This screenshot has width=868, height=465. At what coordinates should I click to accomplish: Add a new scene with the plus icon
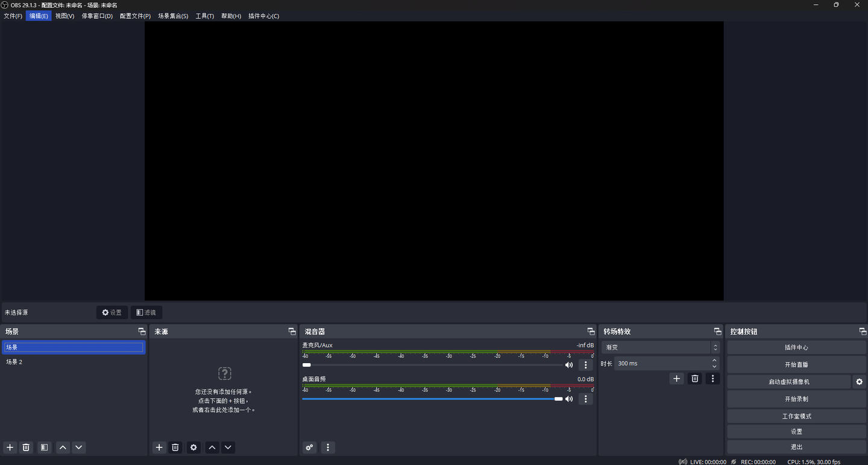(10, 447)
